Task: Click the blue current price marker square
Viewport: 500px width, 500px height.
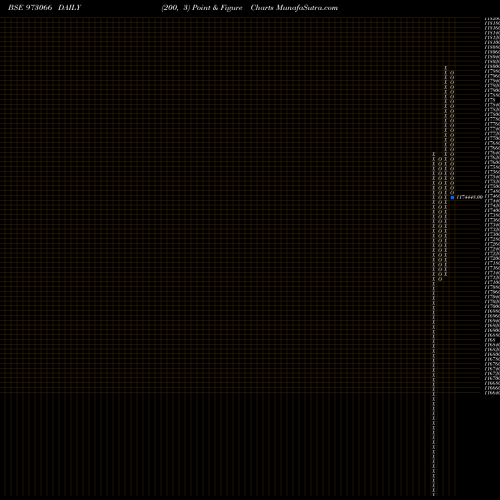Action: point(452,197)
